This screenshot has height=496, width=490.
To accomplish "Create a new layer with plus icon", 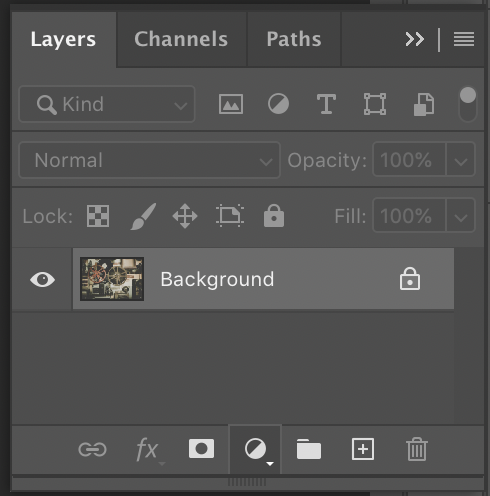I will point(363,449).
